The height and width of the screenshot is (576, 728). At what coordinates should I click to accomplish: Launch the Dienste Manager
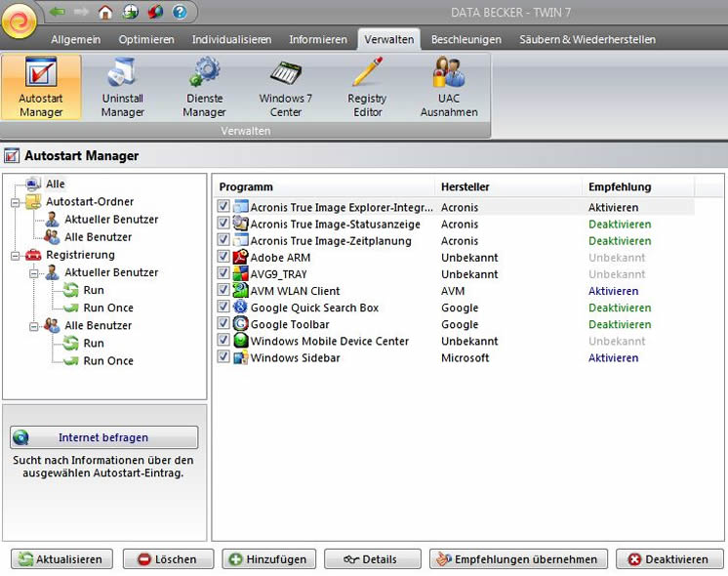point(204,87)
